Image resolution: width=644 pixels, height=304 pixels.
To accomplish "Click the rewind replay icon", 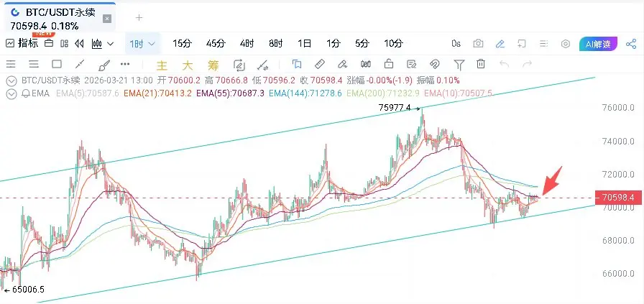I will pyautogui.click(x=79, y=43).
